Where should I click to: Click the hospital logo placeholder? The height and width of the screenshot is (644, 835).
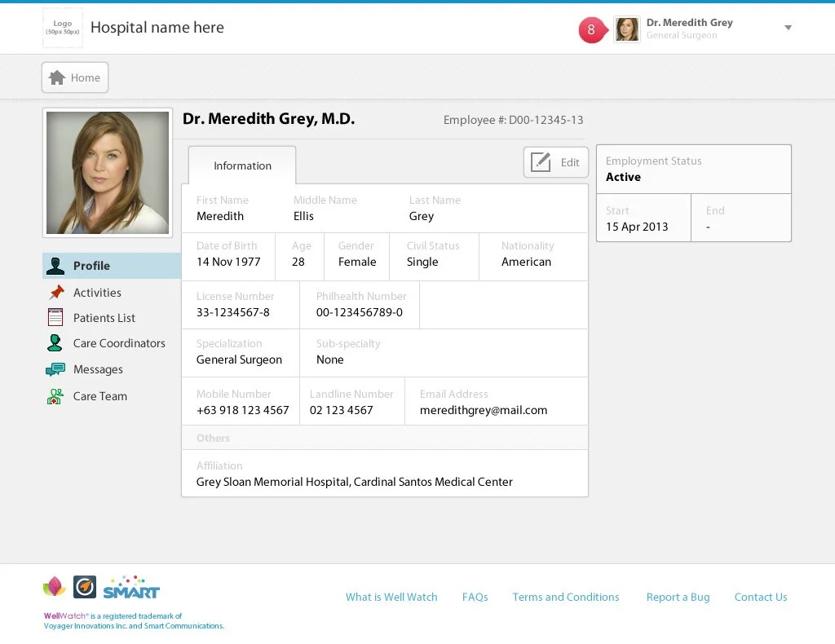pyautogui.click(x=63, y=28)
